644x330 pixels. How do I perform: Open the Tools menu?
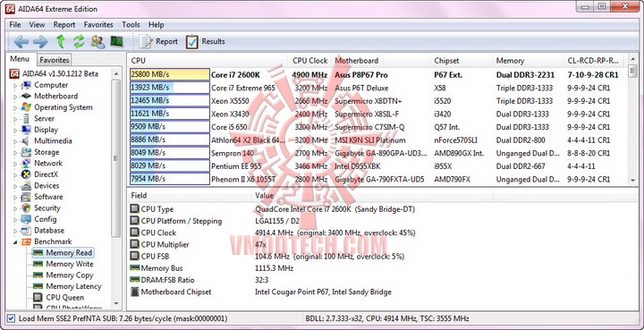point(131,25)
